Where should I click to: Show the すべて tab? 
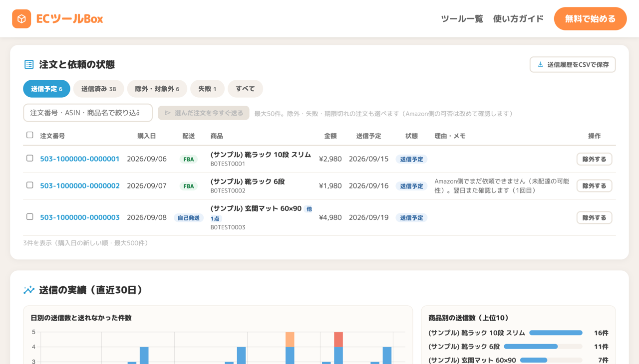pos(245,89)
